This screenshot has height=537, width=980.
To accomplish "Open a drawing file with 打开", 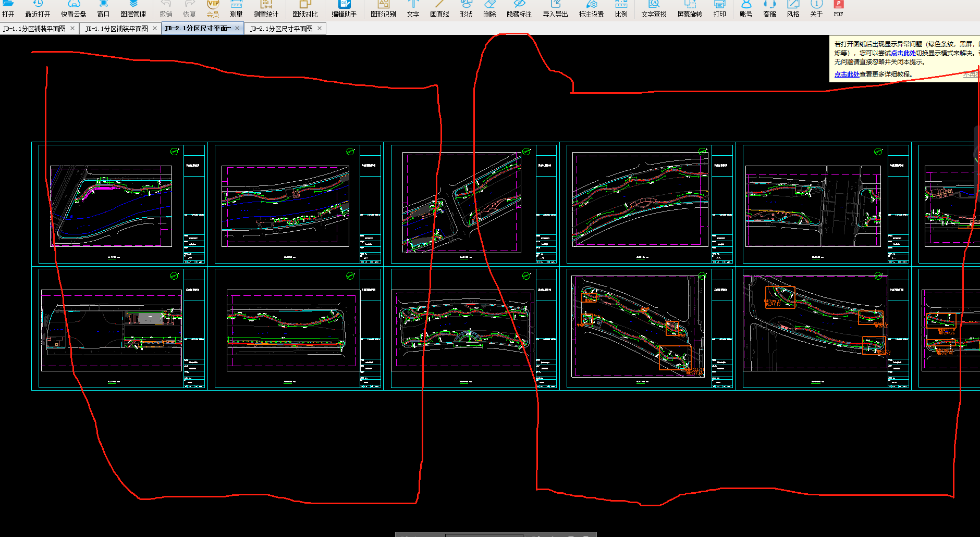I will [x=8, y=9].
